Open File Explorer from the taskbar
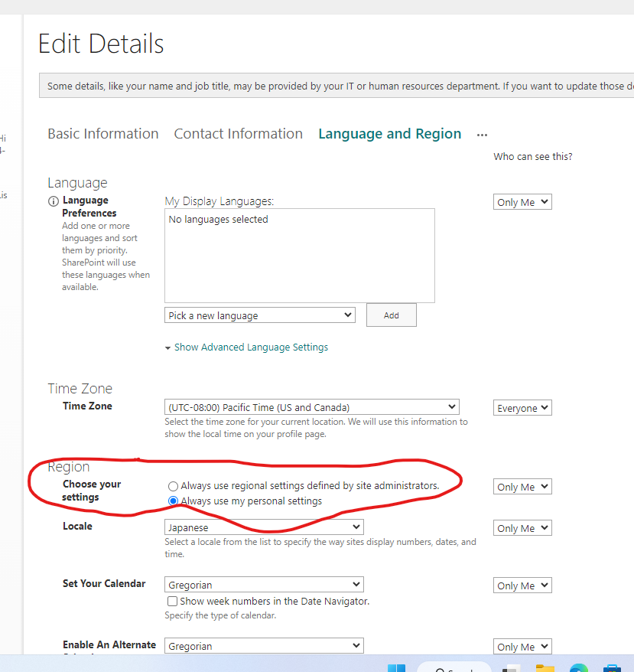The height and width of the screenshot is (672, 634). coord(545,668)
